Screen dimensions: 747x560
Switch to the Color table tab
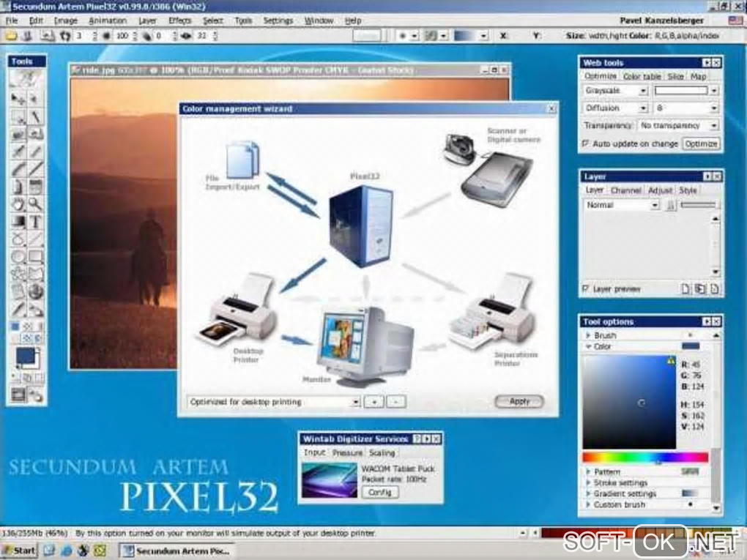[x=642, y=76]
